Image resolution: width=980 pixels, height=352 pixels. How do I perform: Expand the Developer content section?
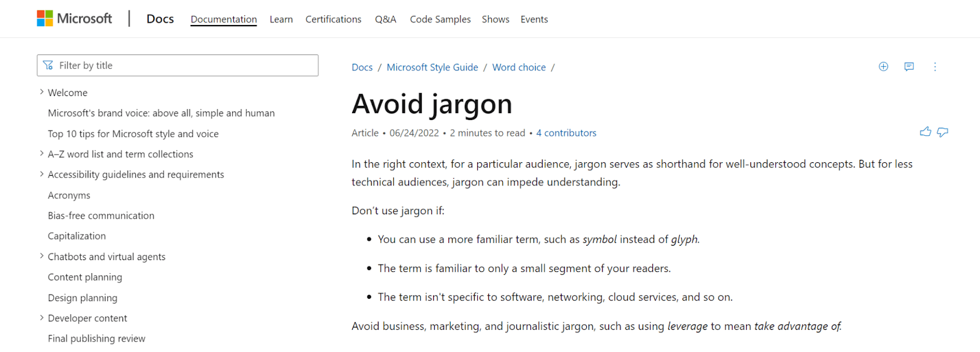tap(42, 318)
